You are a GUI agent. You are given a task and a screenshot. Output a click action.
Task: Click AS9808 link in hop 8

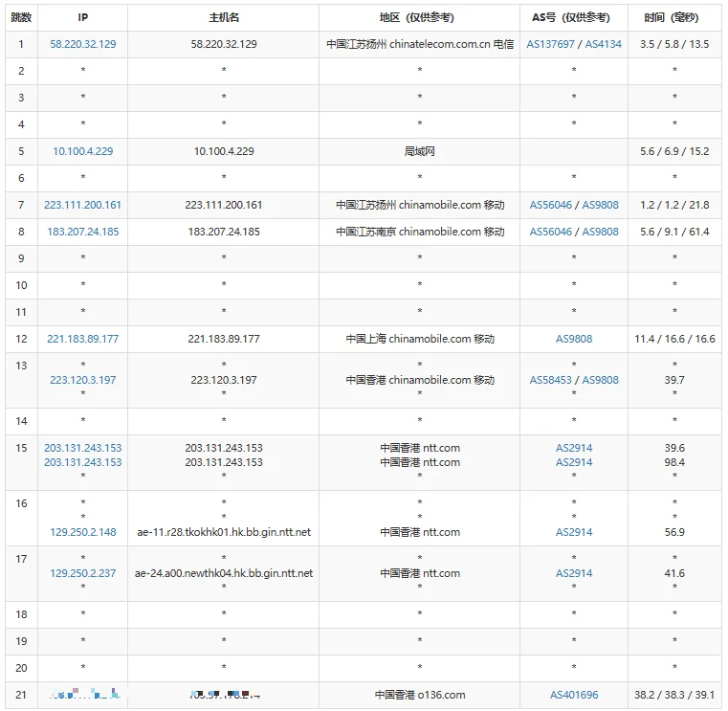pos(601,232)
